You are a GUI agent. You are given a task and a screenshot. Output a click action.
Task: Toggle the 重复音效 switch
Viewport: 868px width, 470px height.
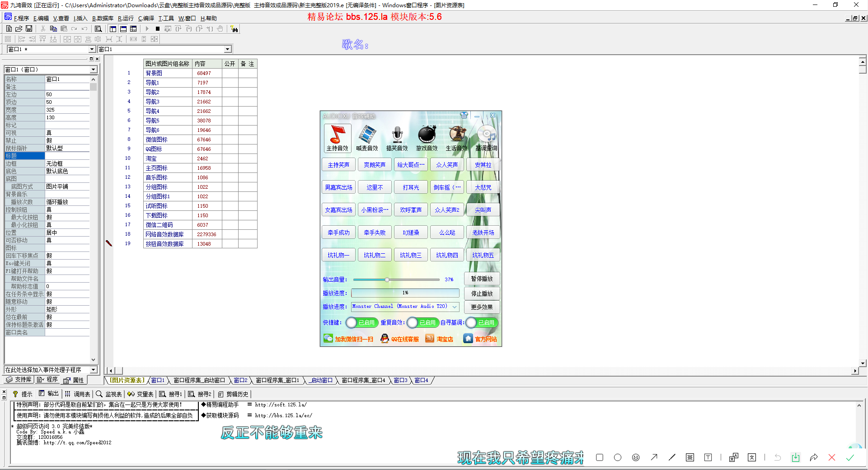422,322
